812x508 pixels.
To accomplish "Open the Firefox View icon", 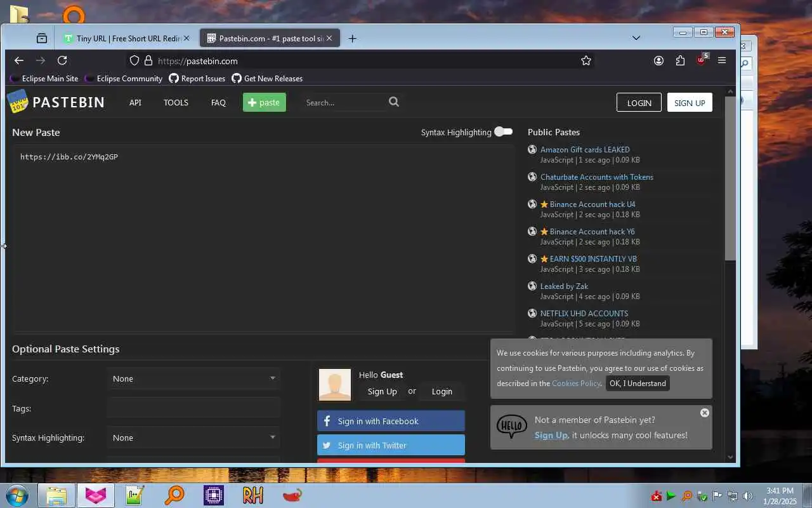I will point(42,38).
